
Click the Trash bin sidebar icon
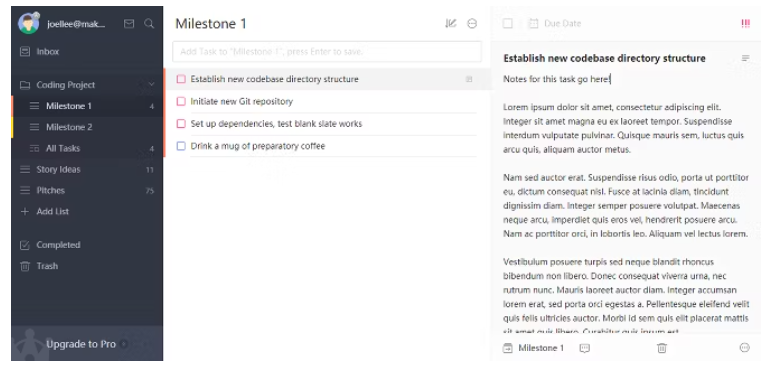[x=25, y=266]
